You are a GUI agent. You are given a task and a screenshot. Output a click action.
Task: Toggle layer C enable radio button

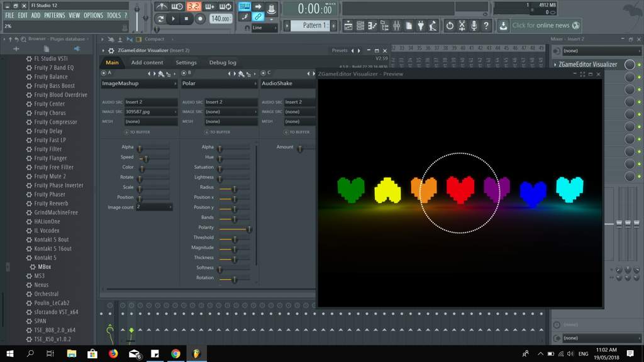tap(264, 73)
